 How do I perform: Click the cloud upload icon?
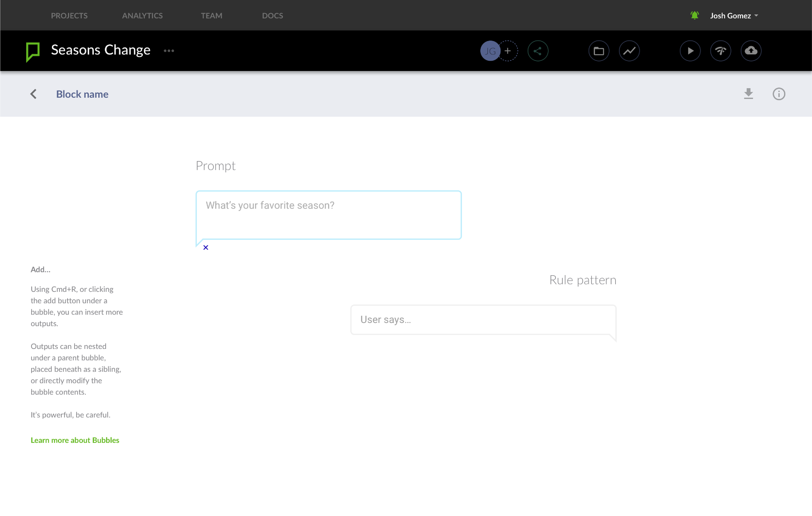pos(751,51)
